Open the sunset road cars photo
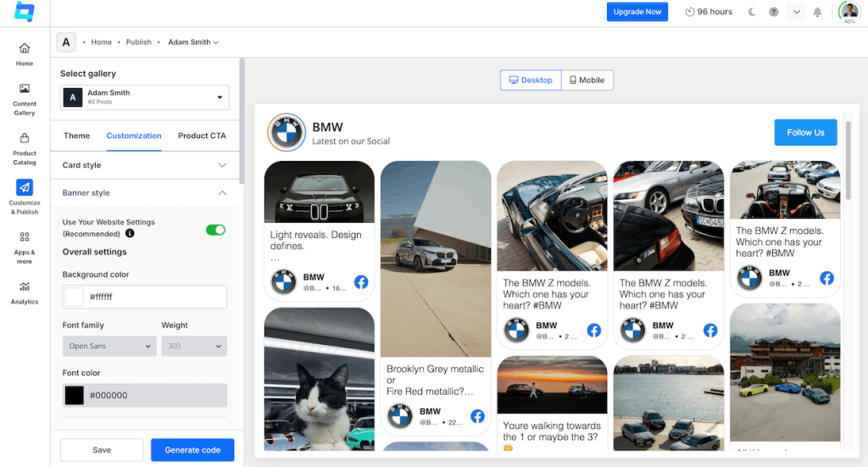 tap(552, 385)
